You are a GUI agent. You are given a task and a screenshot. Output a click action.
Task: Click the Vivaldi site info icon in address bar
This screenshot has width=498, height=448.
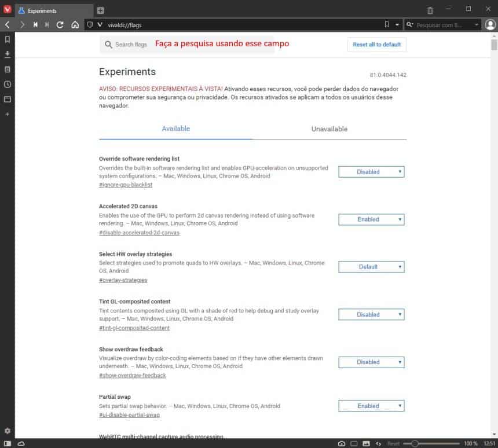tap(100, 24)
